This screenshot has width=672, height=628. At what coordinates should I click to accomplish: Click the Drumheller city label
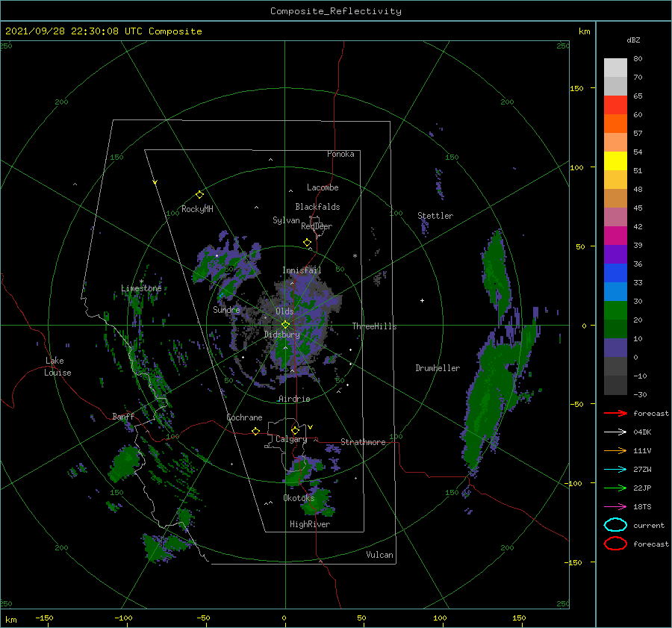tap(438, 368)
